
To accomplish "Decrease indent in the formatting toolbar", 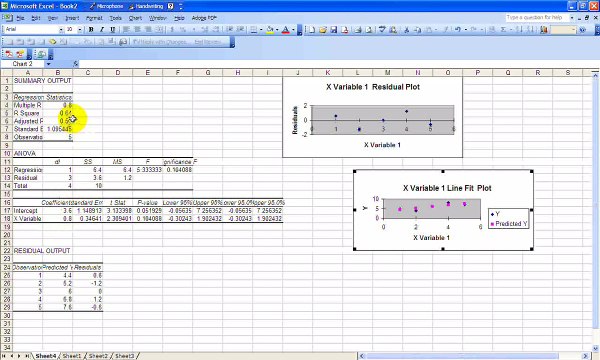I will [x=230, y=29].
